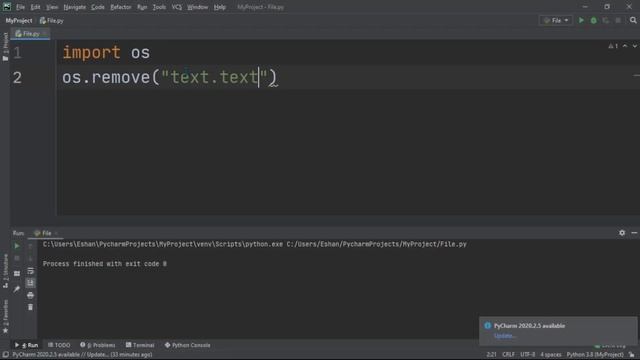Click the stop icon in Run panel
The height and width of the screenshot is (360, 640).
[x=17, y=258]
